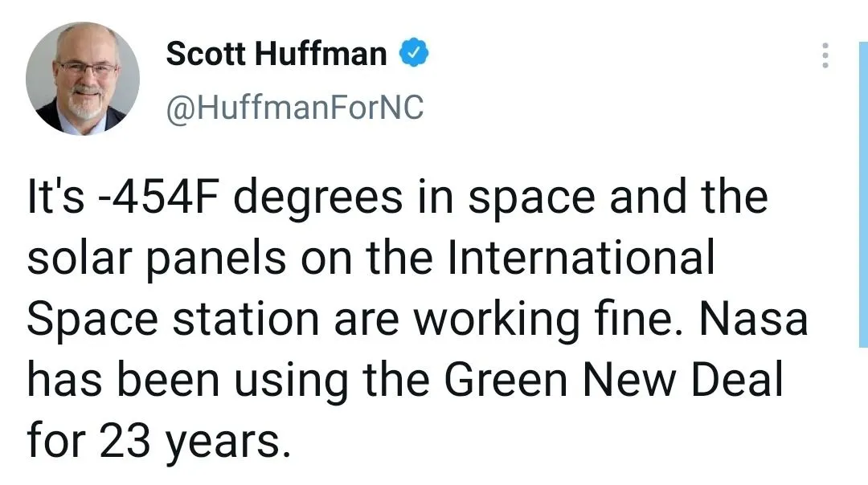Open the @HuffmanForNC handle link

294,108
